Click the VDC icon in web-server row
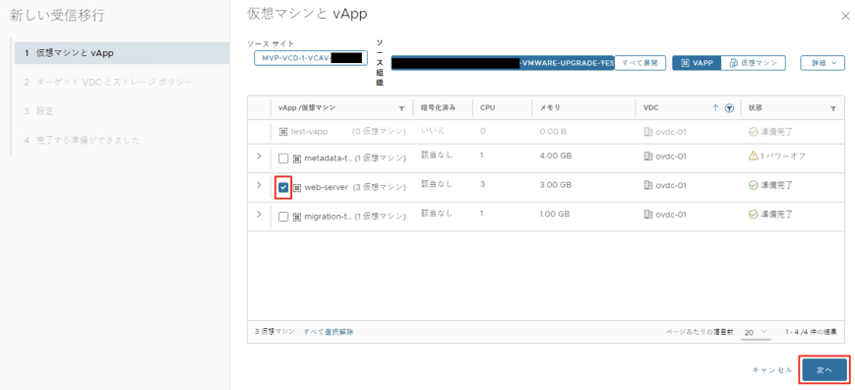Screen dimensions: 855x390 pyautogui.click(x=648, y=185)
